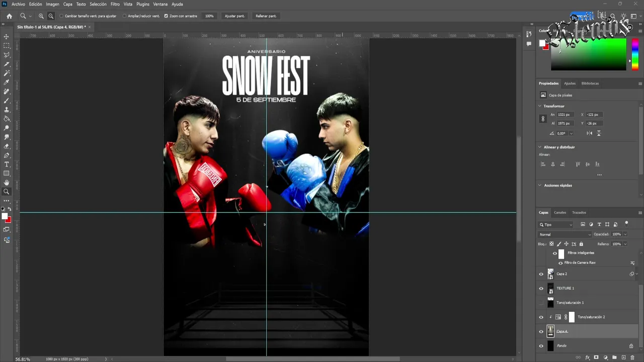This screenshot has height=362, width=644.
Task: Click the foreground color swatch in toolbar
Action: pyautogui.click(x=5, y=216)
